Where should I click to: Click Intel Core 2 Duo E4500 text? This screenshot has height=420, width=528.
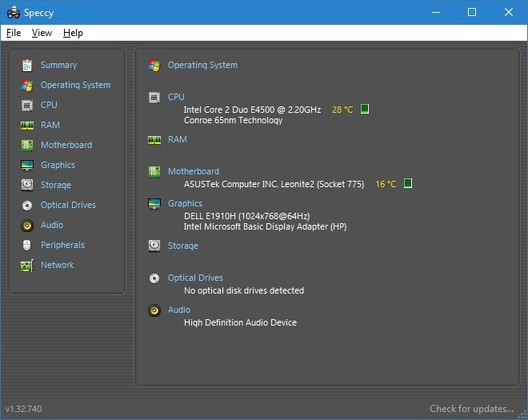point(252,110)
